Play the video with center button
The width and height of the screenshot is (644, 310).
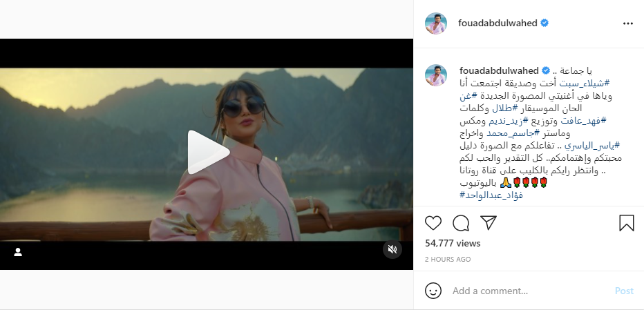208,153
